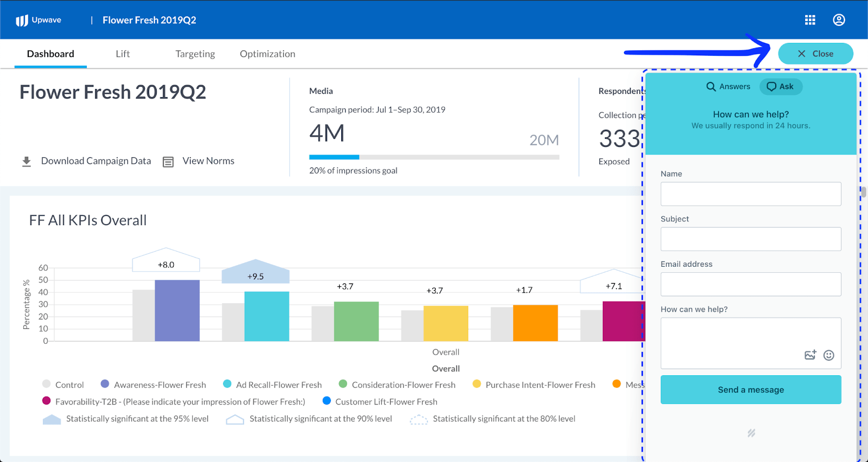Click View Norms link
Screen dimensions: 868x462
208,161
